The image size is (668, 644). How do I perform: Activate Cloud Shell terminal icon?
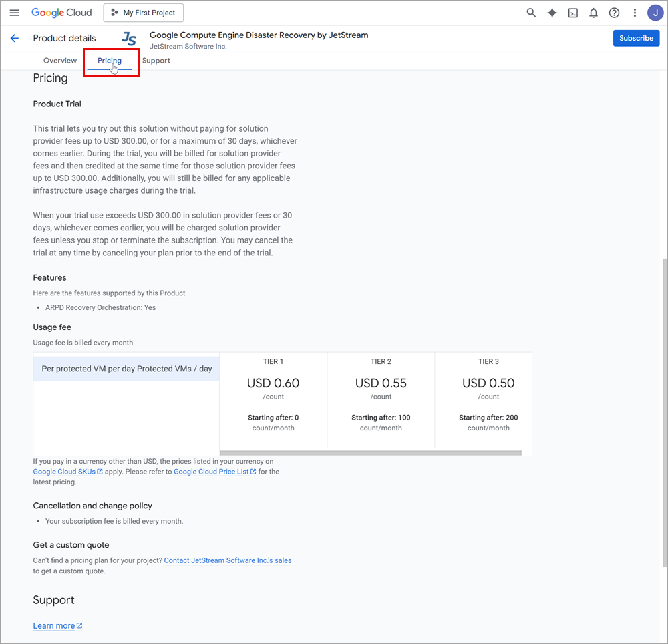click(x=572, y=13)
